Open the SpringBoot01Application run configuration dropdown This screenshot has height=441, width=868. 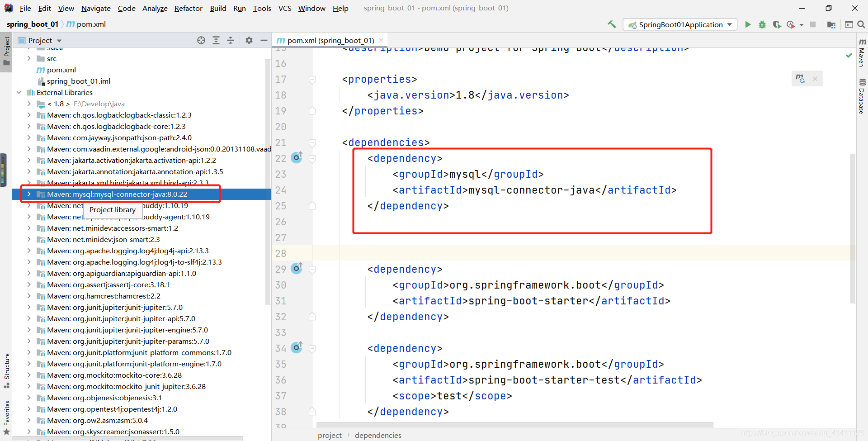[x=680, y=24]
